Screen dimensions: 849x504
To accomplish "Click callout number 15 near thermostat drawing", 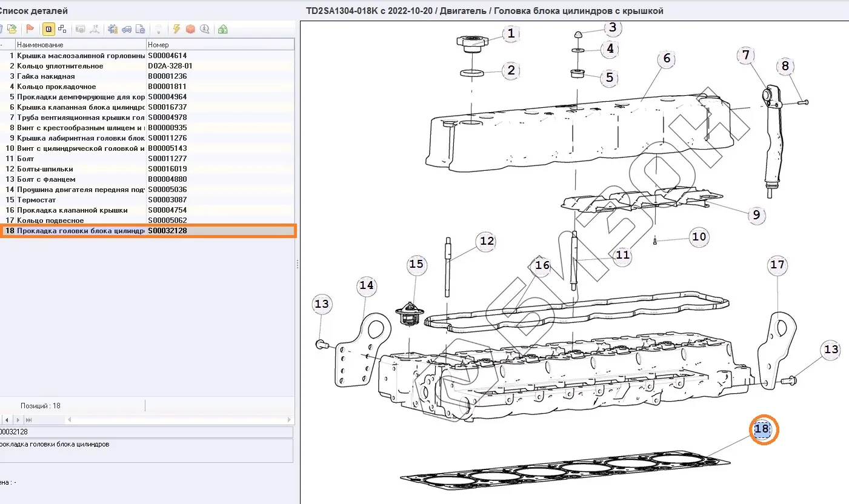I will point(416,264).
